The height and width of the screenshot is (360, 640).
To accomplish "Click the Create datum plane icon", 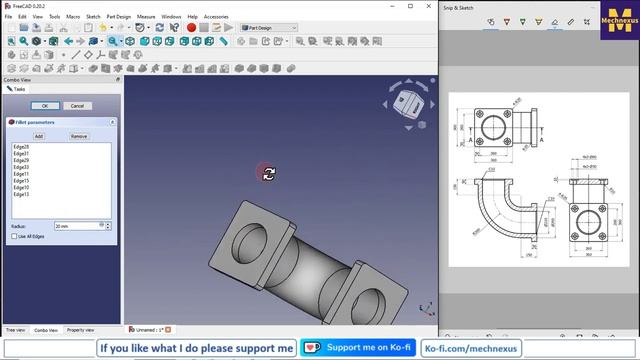I will point(88,55).
